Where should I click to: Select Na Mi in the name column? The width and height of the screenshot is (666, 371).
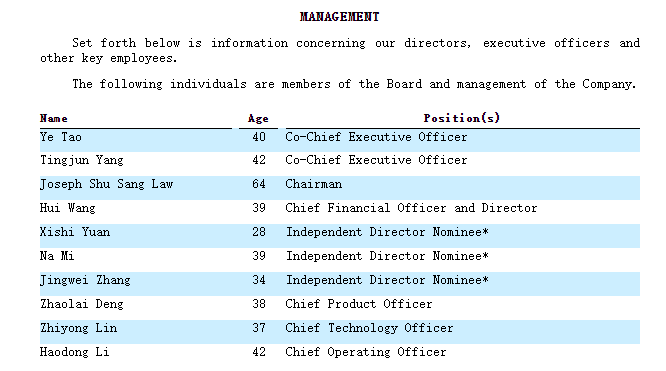tap(57, 256)
